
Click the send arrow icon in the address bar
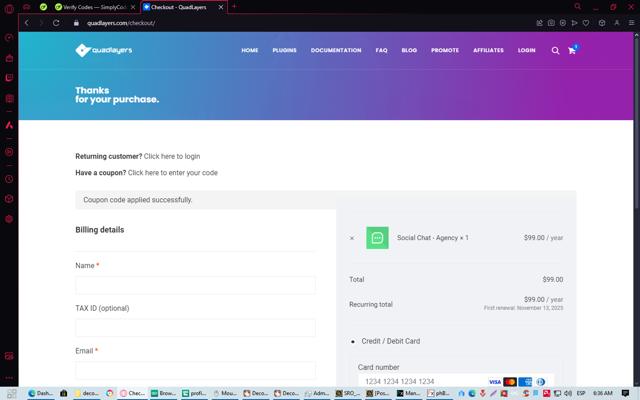click(574, 23)
